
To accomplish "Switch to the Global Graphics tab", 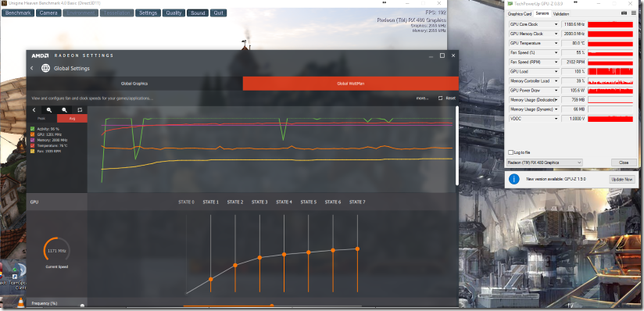I will click(134, 84).
